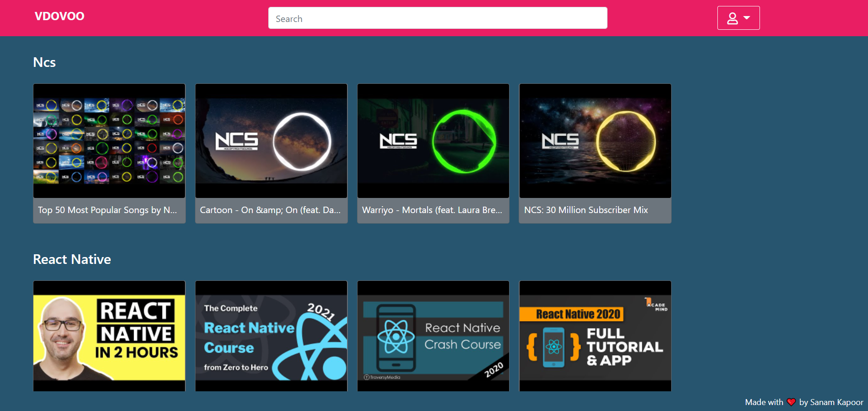Click the Ncs section heading
Image resolution: width=868 pixels, height=411 pixels.
(x=44, y=62)
